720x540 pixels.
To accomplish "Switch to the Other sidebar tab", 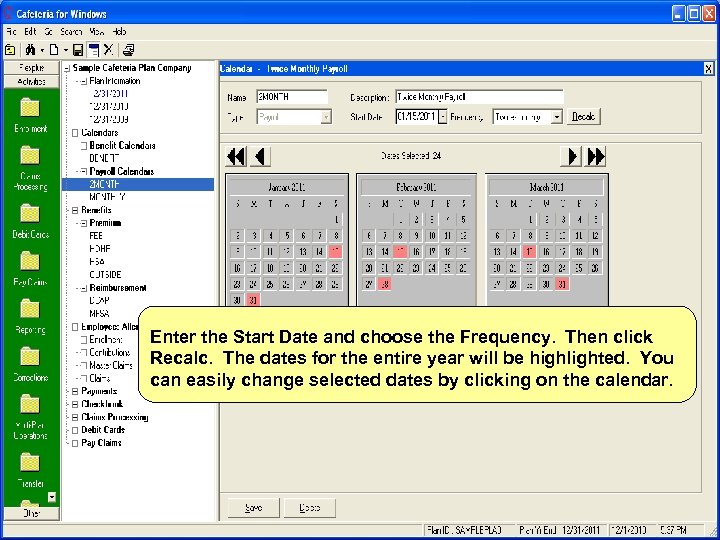I will [x=32, y=513].
